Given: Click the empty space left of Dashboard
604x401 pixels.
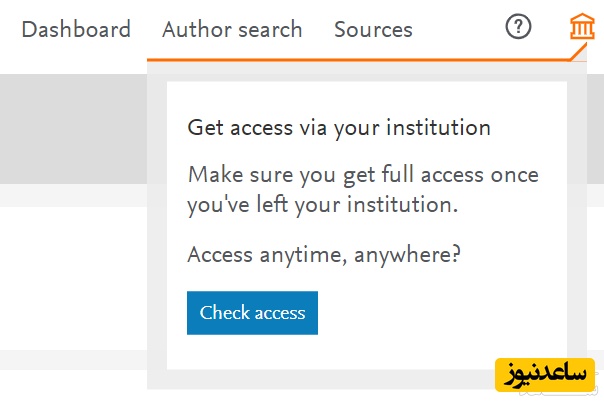Looking at the screenshot, I should (x=9, y=29).
